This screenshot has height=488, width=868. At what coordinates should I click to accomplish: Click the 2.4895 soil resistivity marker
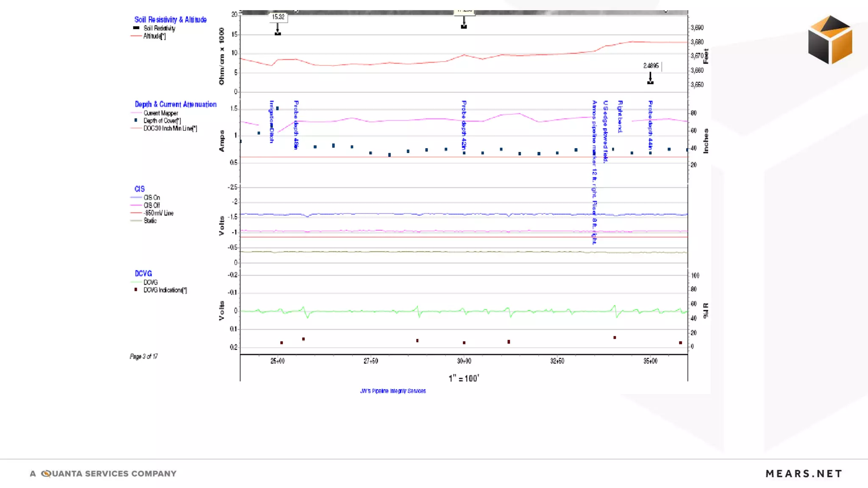click(x=651, y=66)
